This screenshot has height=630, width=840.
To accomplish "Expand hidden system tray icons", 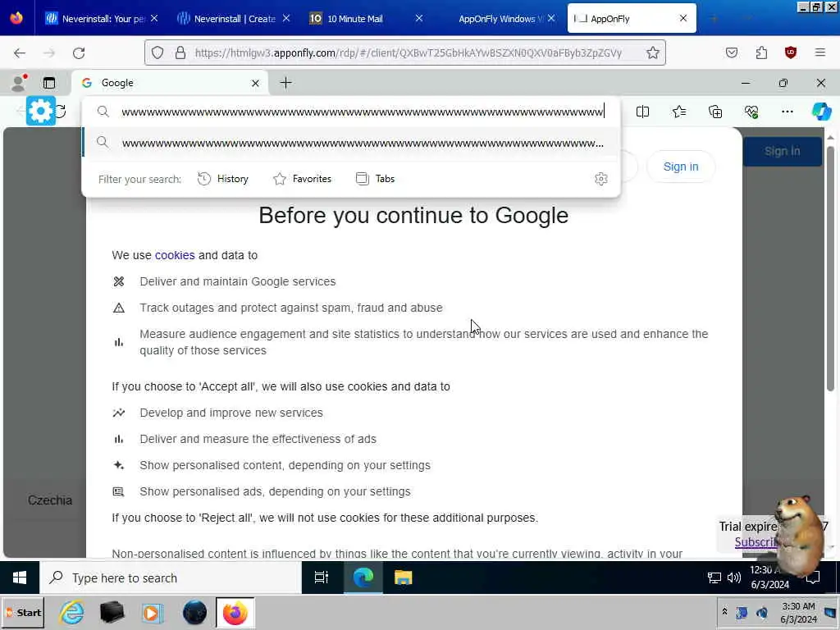I will (725, 611).
